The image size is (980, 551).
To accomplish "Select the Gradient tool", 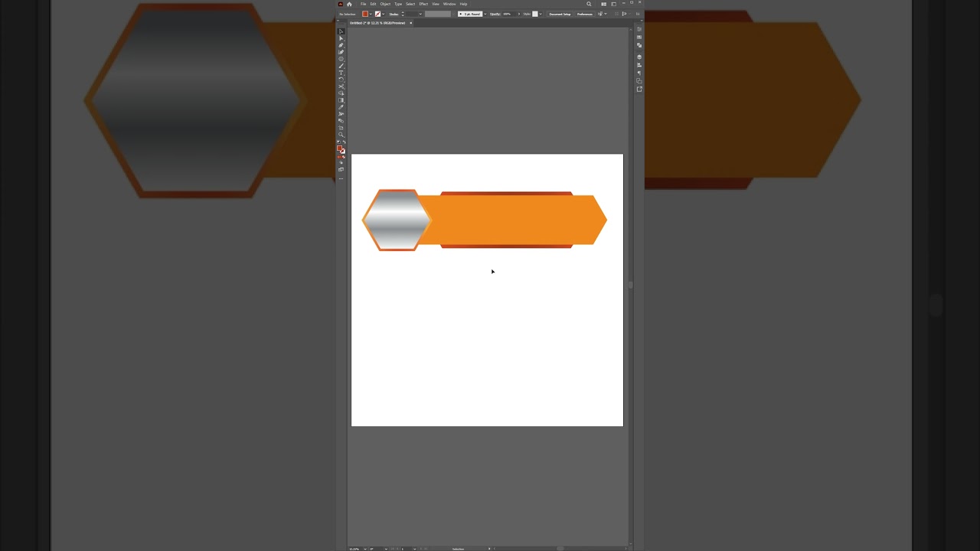I will coord(341,100).
